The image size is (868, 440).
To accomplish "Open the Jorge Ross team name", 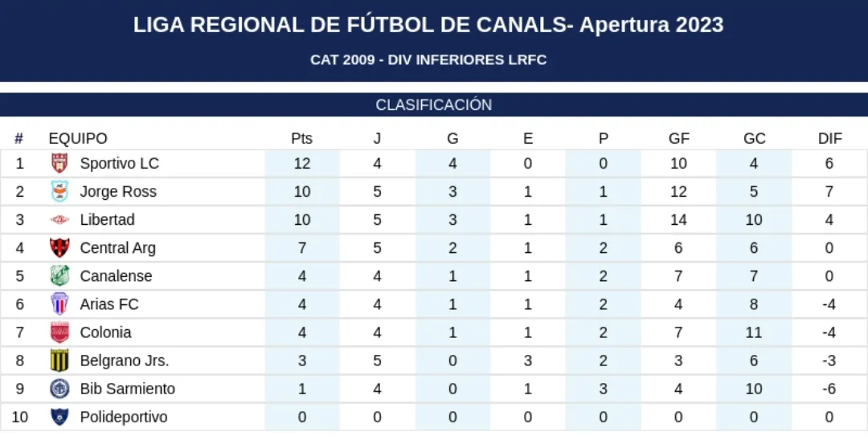I will point(118,192).
